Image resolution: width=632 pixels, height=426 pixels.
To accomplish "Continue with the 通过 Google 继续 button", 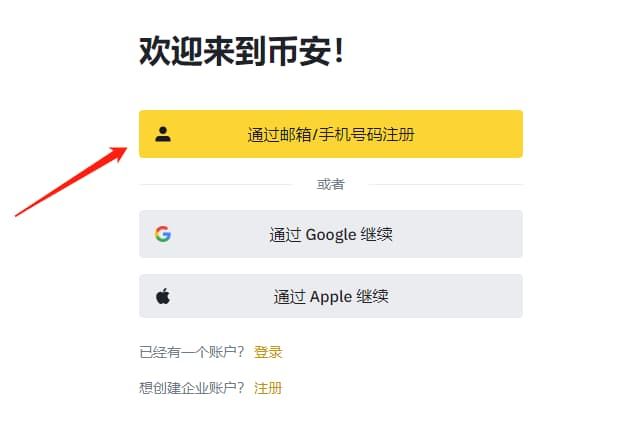I will pyautogui.click(x=330, y=235).
